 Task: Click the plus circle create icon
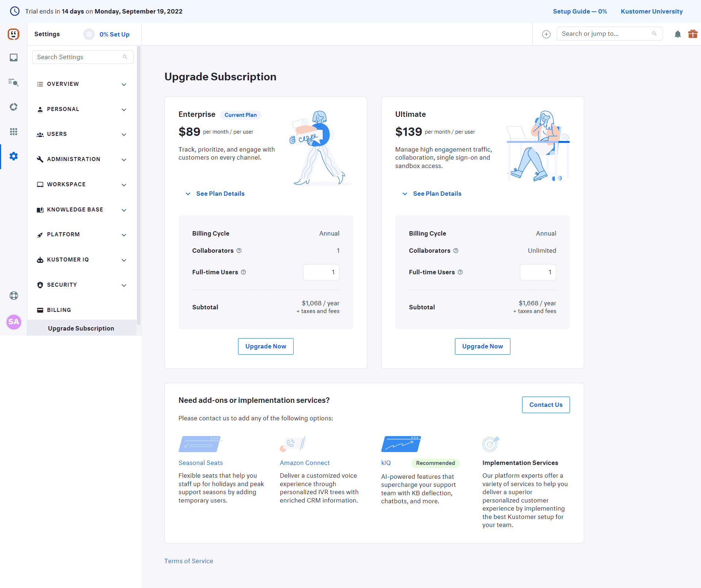click(546, 34)
